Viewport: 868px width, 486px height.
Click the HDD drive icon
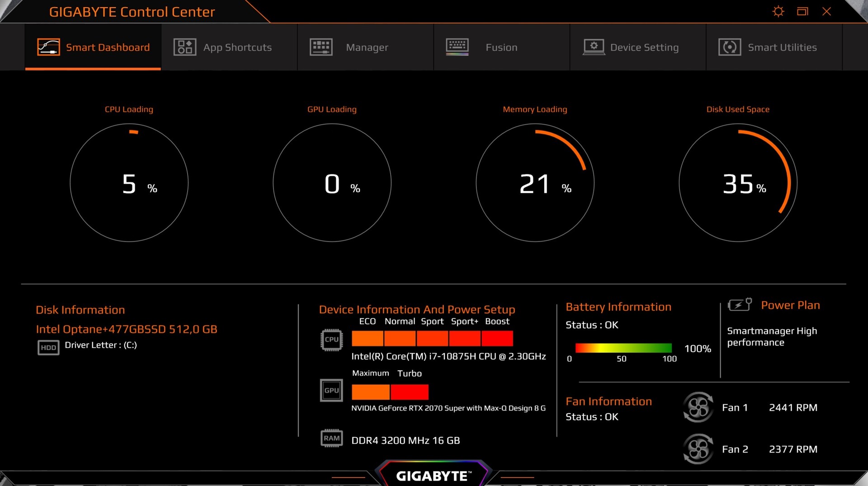pyautogui.click(x=48, y=347)
